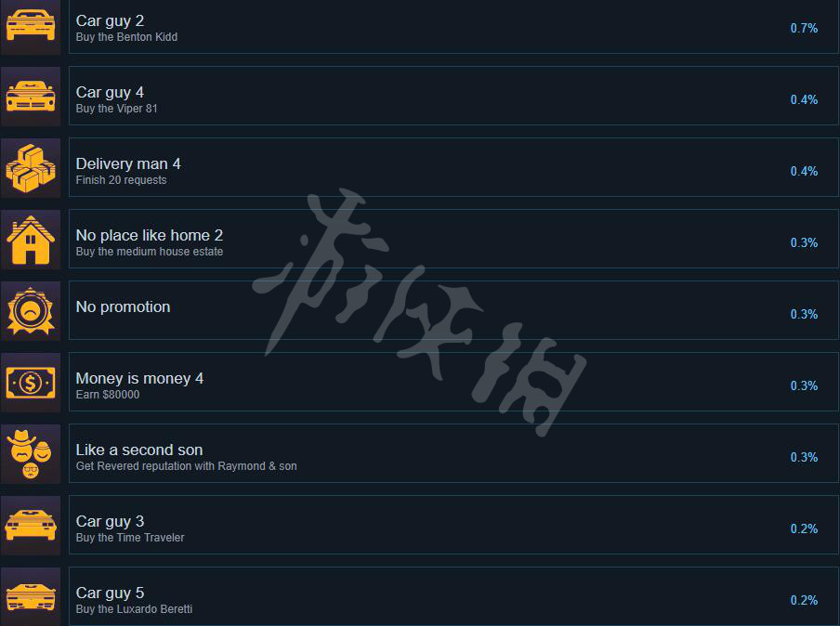Select the No place like home 2 row
This screenshot has width=840, height=626.
coord(453,239)
